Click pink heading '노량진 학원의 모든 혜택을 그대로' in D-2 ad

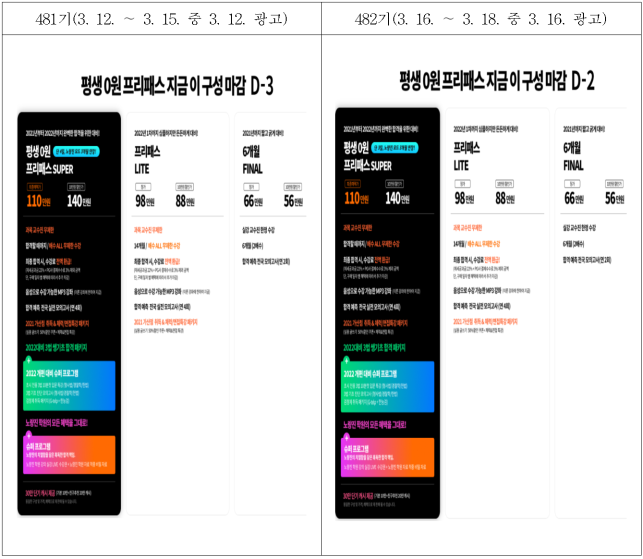(x=375, y=424)
